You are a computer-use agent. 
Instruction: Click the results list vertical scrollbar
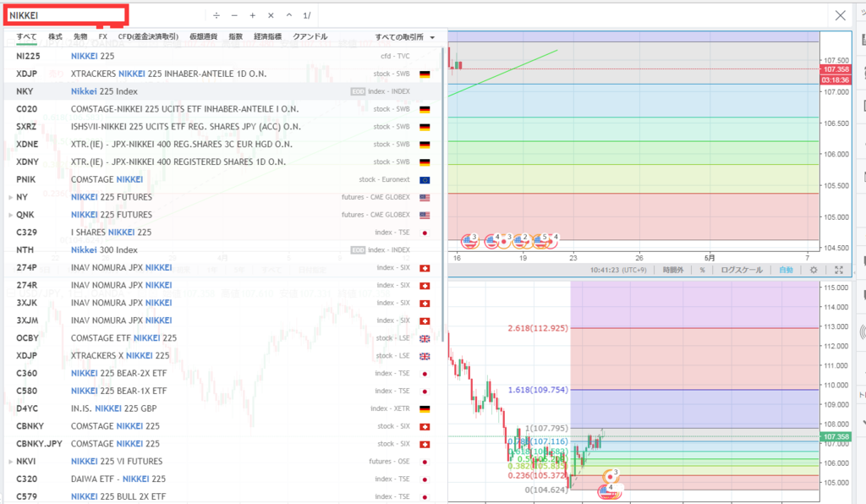[x=443, y=193]
